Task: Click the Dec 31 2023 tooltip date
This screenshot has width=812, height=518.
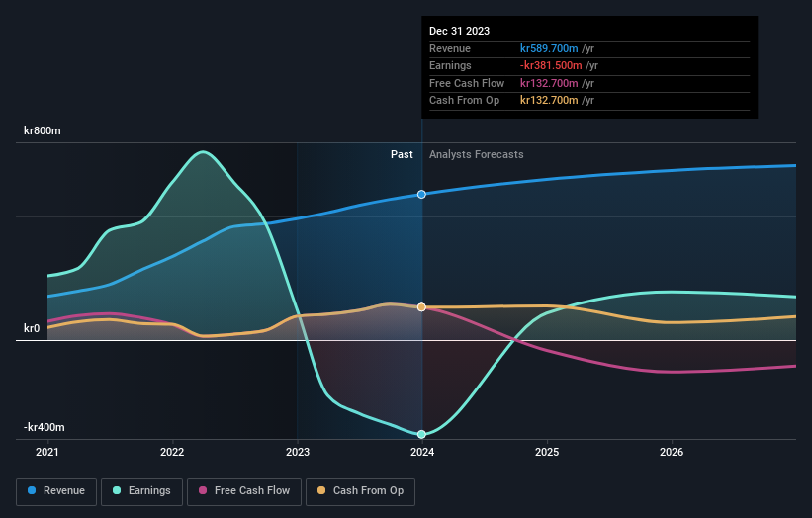Action: point(459,31)
